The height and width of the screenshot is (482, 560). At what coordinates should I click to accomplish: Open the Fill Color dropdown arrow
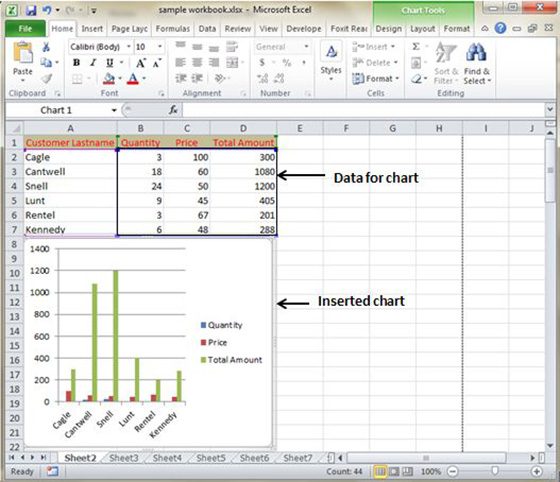tap(120, 79)
